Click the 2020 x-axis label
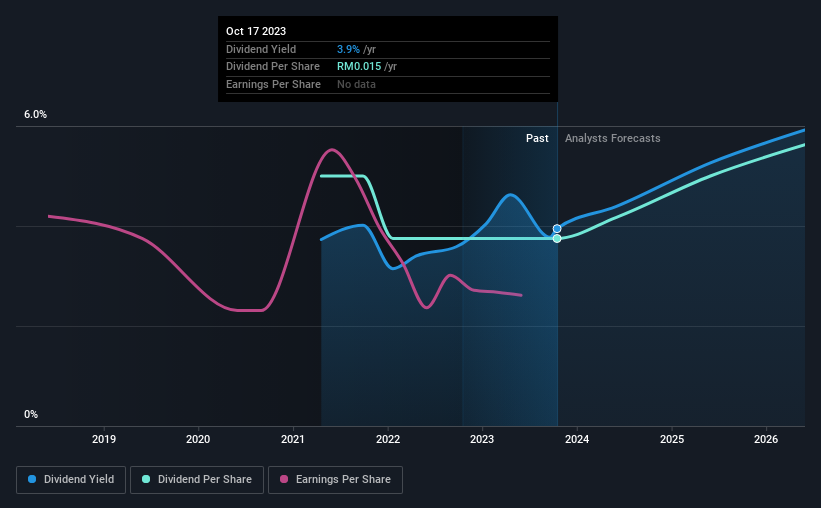 tap(198, 439)
